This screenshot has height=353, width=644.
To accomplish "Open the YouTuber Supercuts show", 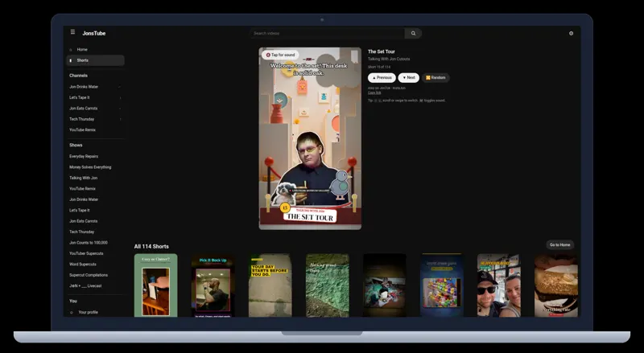I will 86,253.
